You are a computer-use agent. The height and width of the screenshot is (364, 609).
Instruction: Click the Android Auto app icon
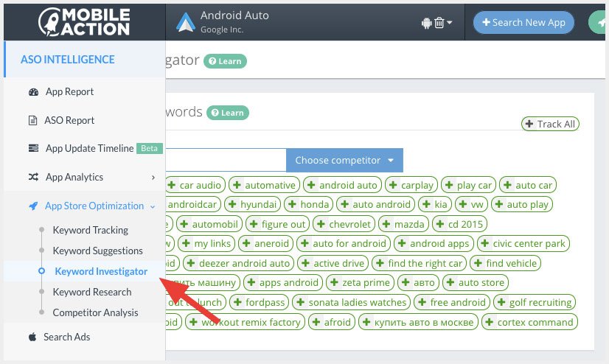[186, 22]
